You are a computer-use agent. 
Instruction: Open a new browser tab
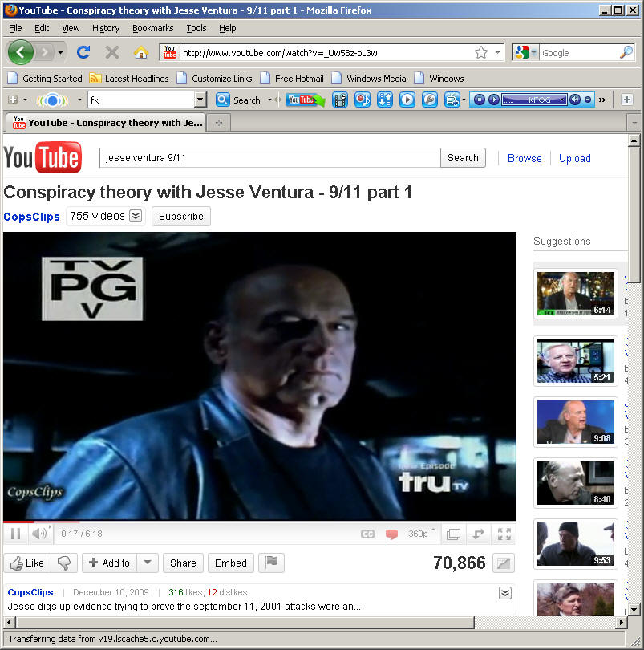pyautogui.click(x=219, y=123)
